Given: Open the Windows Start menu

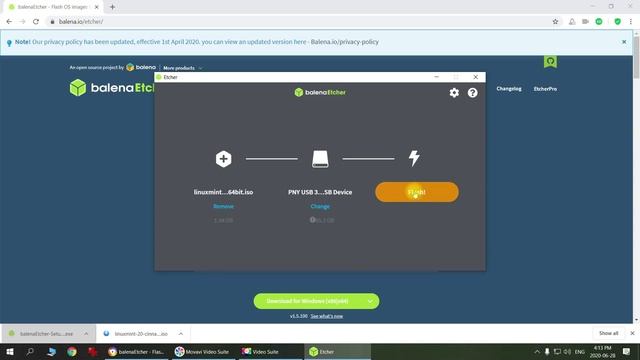Looking at the screenshot, I should [x=10, y=351].
